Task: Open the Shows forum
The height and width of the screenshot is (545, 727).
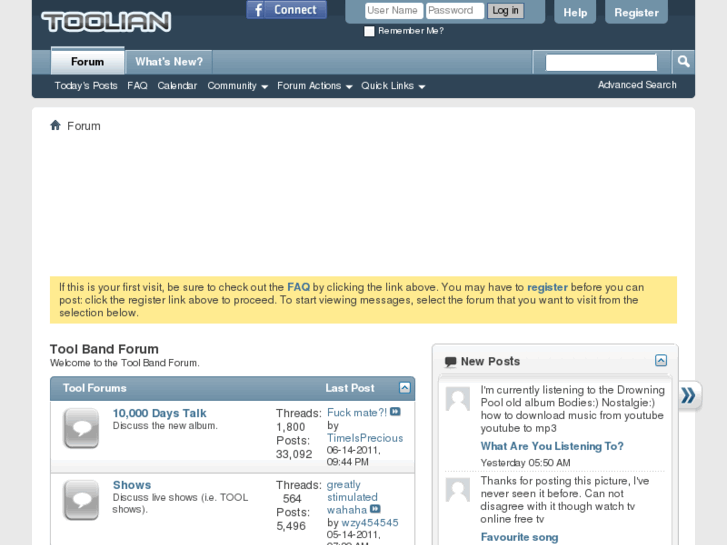Action: tap(132, 485)
